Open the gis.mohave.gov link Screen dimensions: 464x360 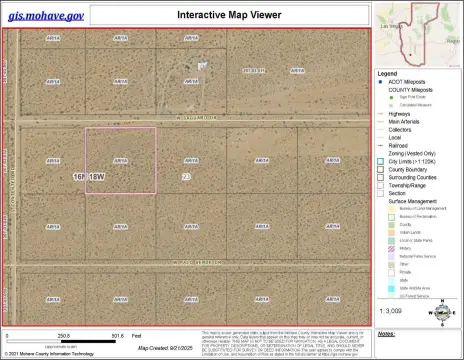coord(46,16)
